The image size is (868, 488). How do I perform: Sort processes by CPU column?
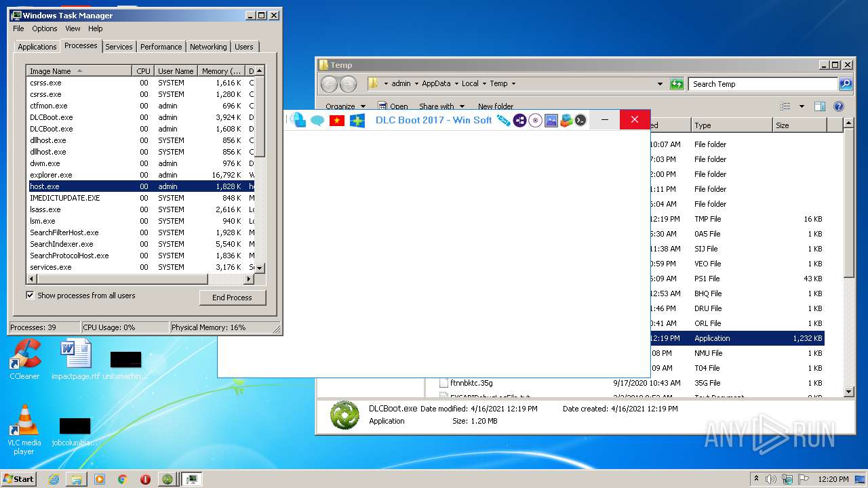point(142,70)
